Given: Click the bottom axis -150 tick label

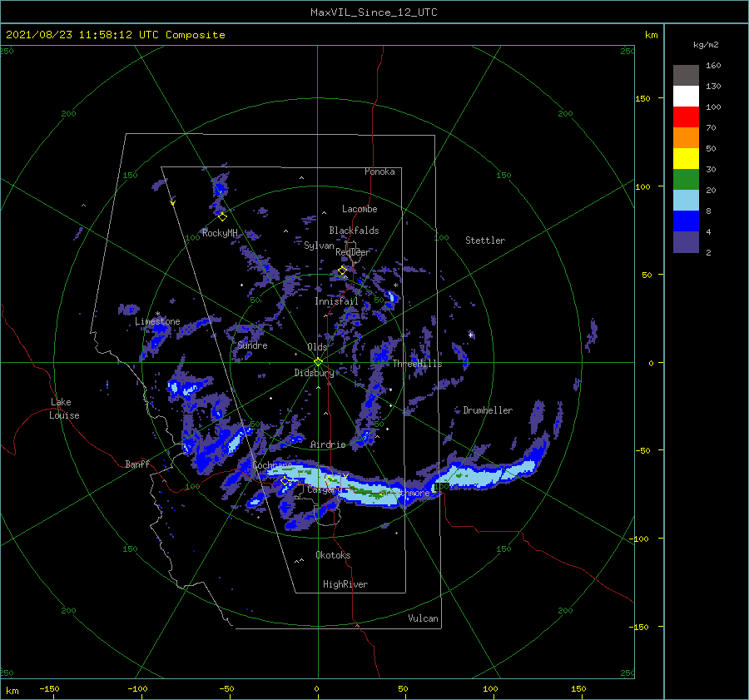Looking at the screenshot, I should (x=49, y=688).
